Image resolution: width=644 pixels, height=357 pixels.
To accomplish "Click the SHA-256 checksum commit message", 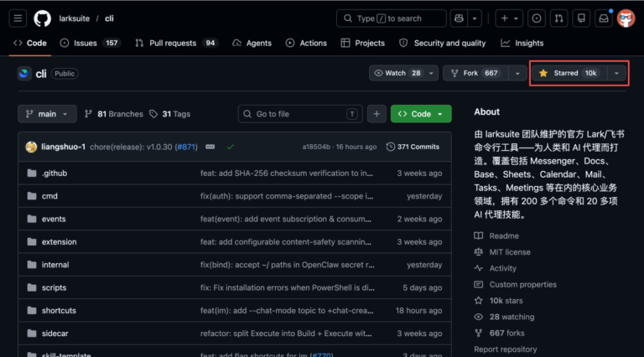I will click(287, 173).
